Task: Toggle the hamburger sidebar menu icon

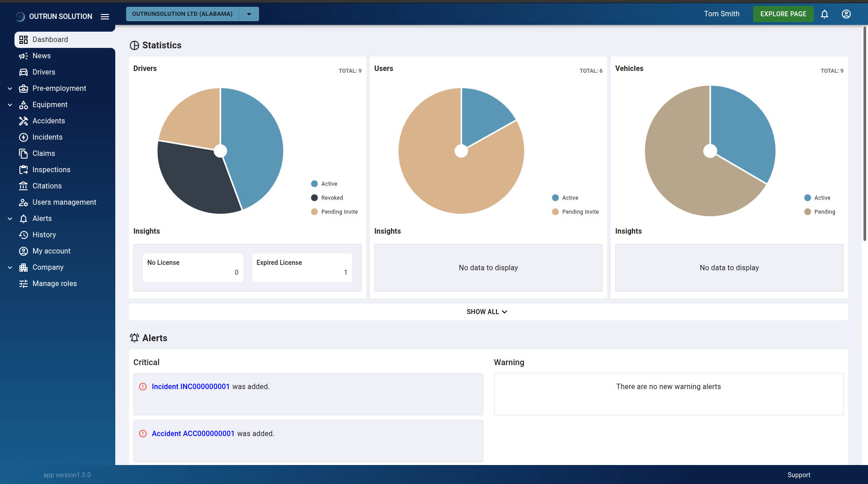Action: (x=105, y=17)
